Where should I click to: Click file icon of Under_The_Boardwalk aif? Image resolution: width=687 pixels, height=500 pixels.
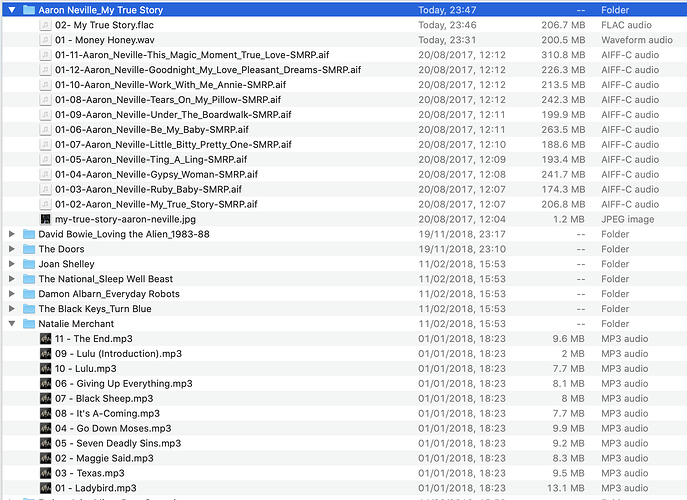point(45,114)
